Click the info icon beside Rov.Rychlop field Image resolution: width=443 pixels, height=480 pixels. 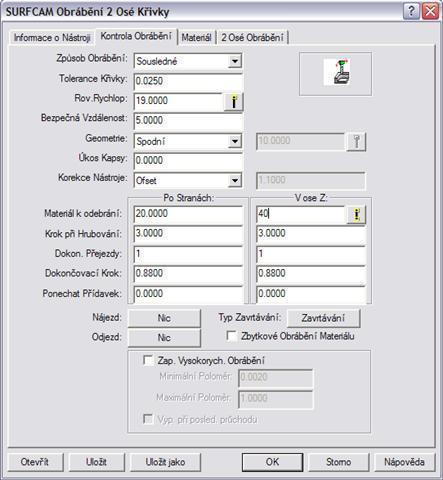coord(234,101)
